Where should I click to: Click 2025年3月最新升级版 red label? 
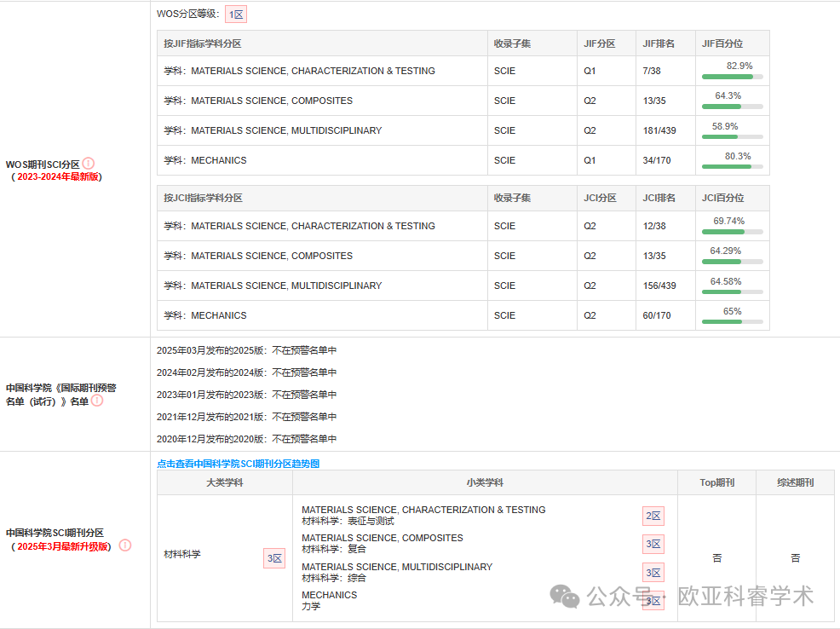[63, 546]
